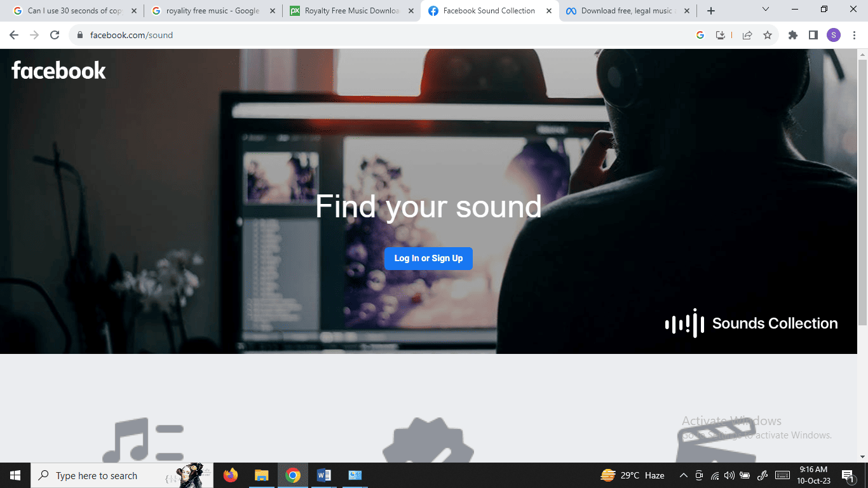Viewport: 868px width, 488px height.
Task: Open Word from the taskbar
Action: [323, 475]
